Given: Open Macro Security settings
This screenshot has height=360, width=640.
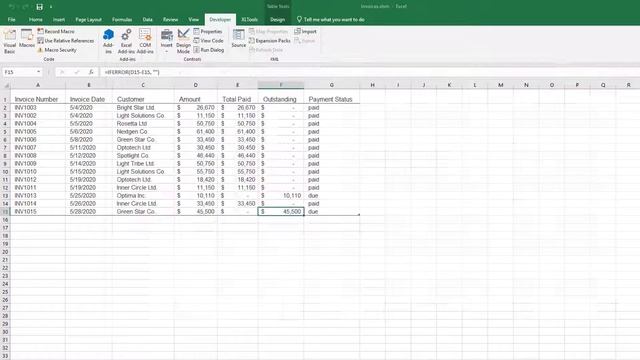Looking at the screenshot, I should pos(57,50).
